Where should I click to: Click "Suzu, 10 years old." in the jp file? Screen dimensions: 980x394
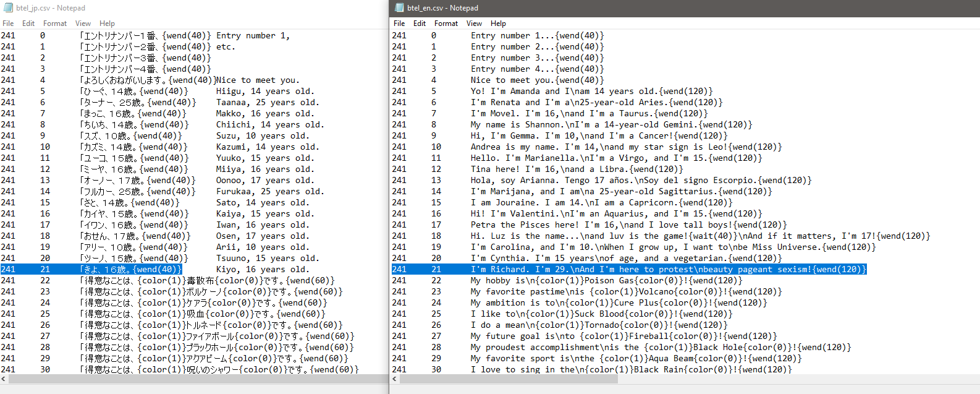coord(263,135)
